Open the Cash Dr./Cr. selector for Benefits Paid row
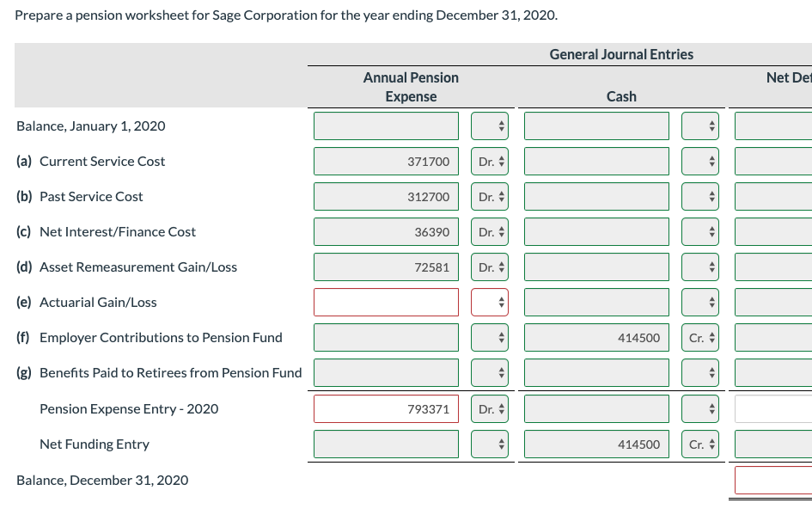Image resolution: width=812 pixels, height=521 pixels. [x=699, y=372]
